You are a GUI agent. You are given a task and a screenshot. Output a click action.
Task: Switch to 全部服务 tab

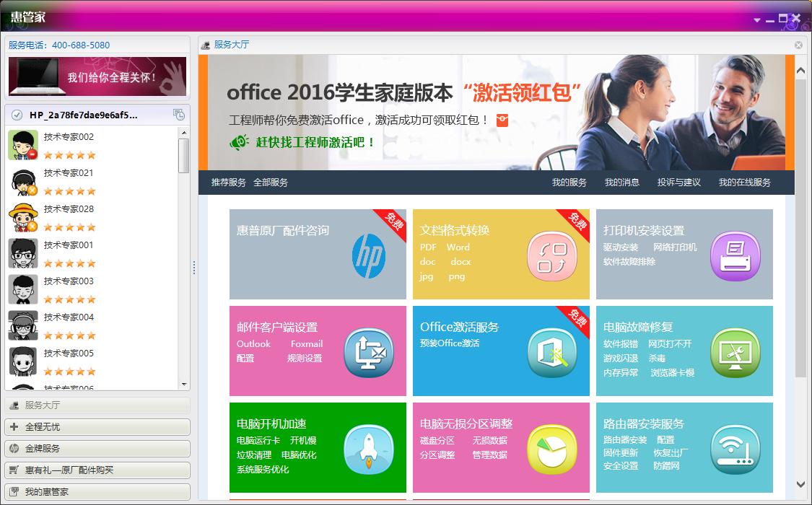click(271, 183)
